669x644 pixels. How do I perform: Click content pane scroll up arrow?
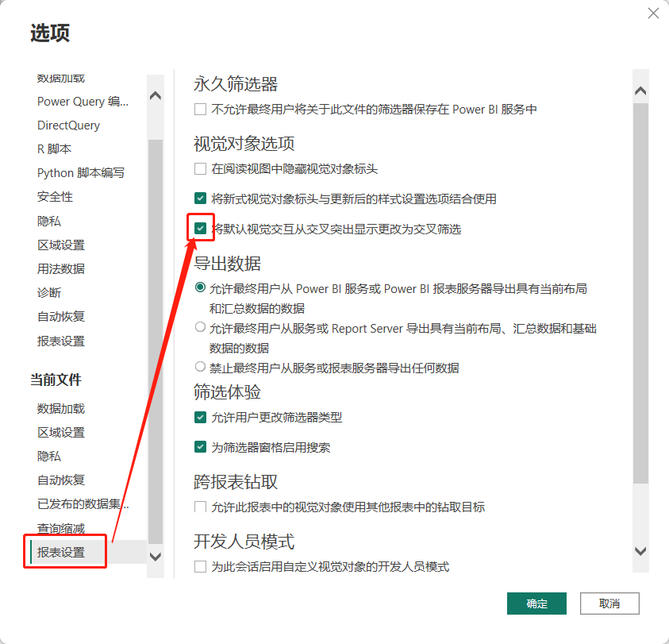tap(640, 91)
